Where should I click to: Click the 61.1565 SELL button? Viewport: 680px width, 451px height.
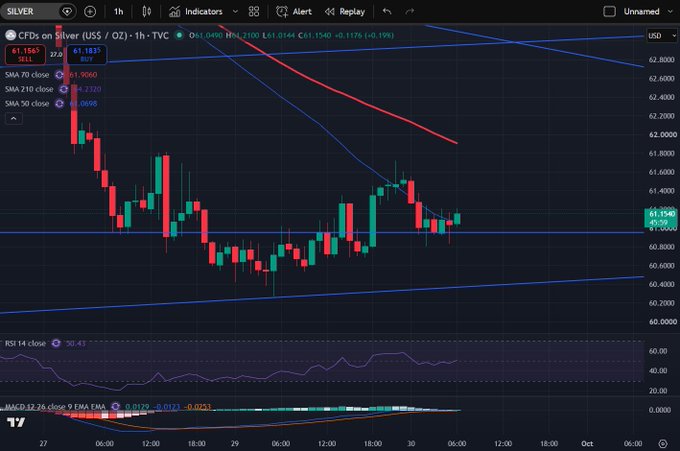click(x=25, y=54)
